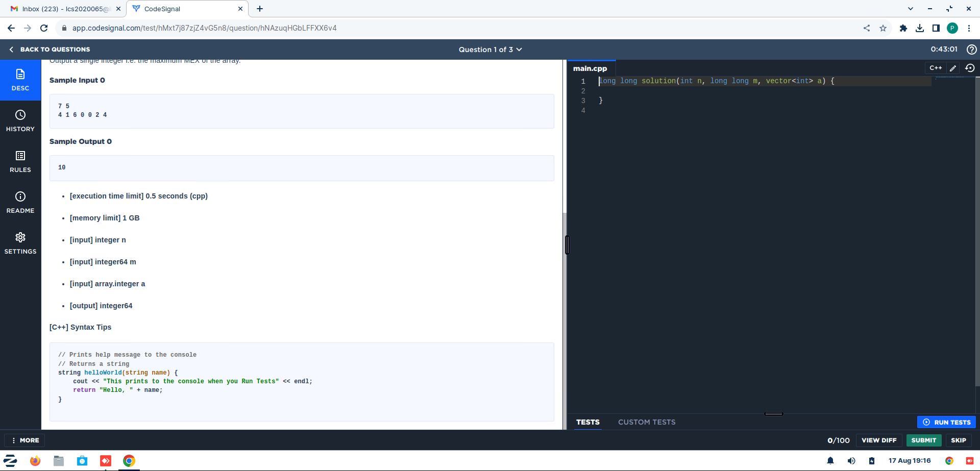
Task: Click the SUBMIT button
Action: (924, 440)
